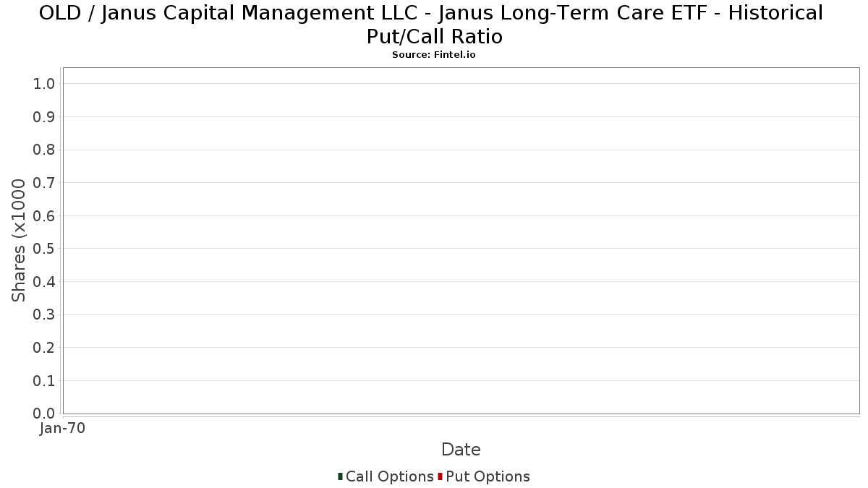
Task: Click the 0.7 y-axis tick label
Action: click(x=44, y=183)
